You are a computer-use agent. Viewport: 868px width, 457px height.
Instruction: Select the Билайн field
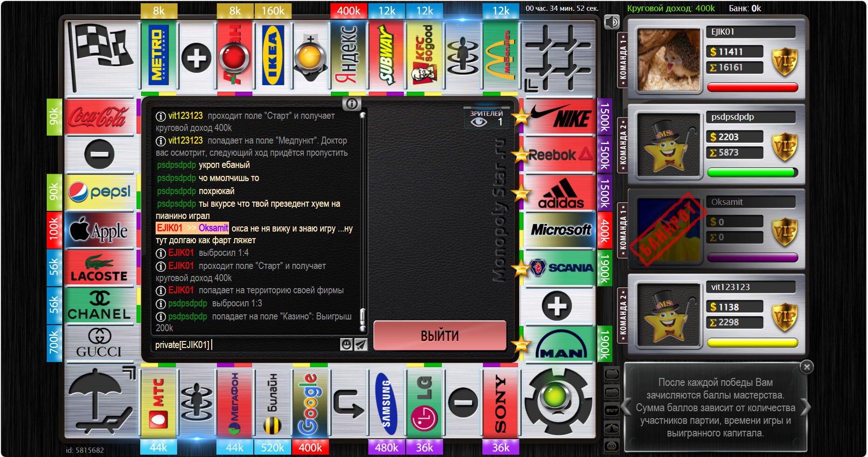[273, 403]
